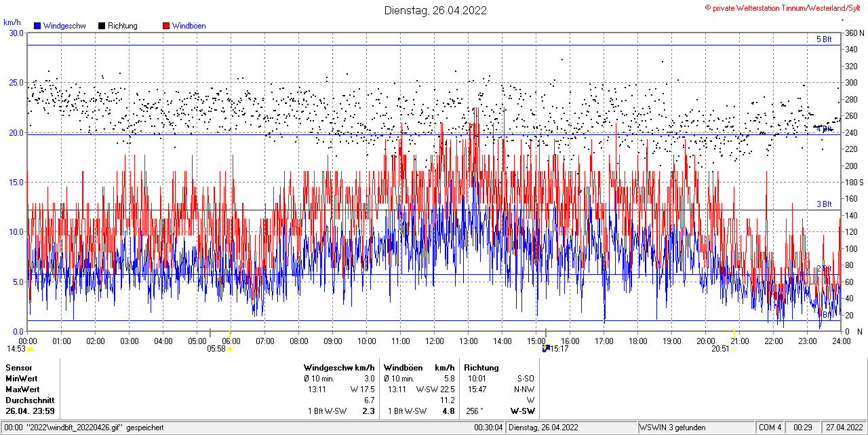Screen dimensions: 868x435
Task: Click the Richtung column header in the table
Action: [481, 367]
